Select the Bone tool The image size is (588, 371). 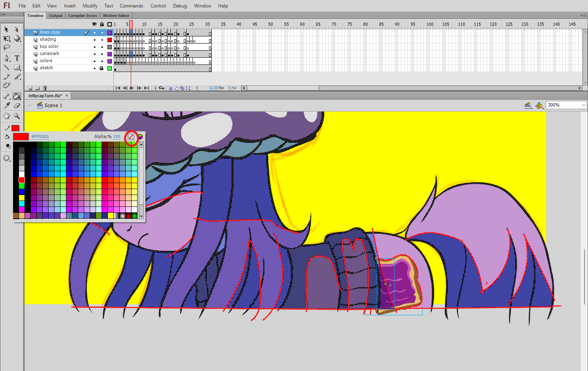[x=7, y=96]
